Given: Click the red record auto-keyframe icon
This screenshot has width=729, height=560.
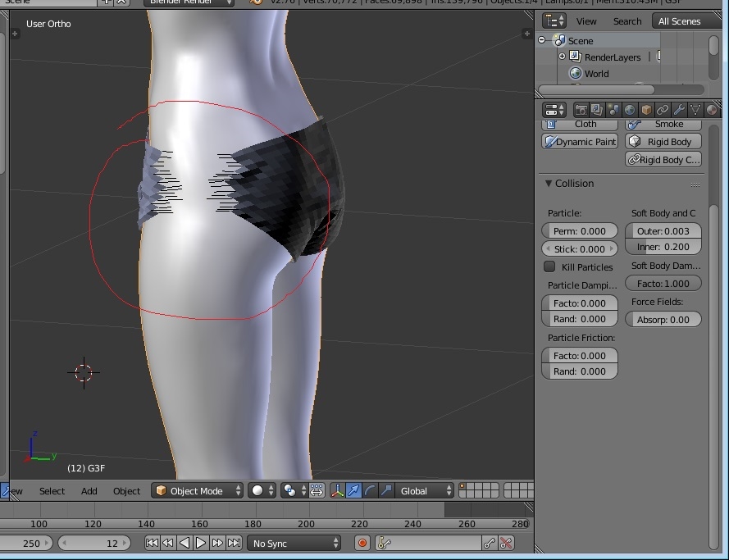Looking at the screenshot, I should click(x=362, y=543).
